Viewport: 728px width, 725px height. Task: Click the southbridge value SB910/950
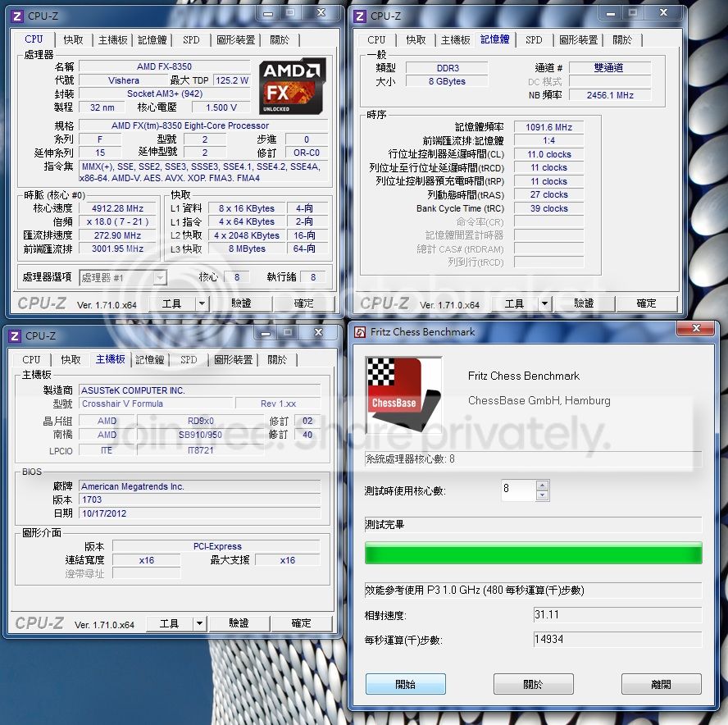[200, 435]
